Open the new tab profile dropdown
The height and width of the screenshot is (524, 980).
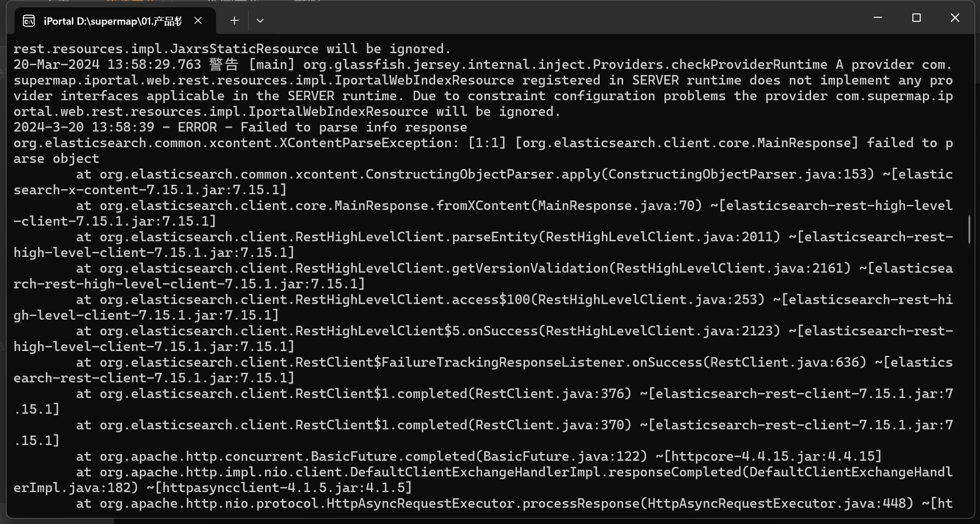tap(260, 21)
